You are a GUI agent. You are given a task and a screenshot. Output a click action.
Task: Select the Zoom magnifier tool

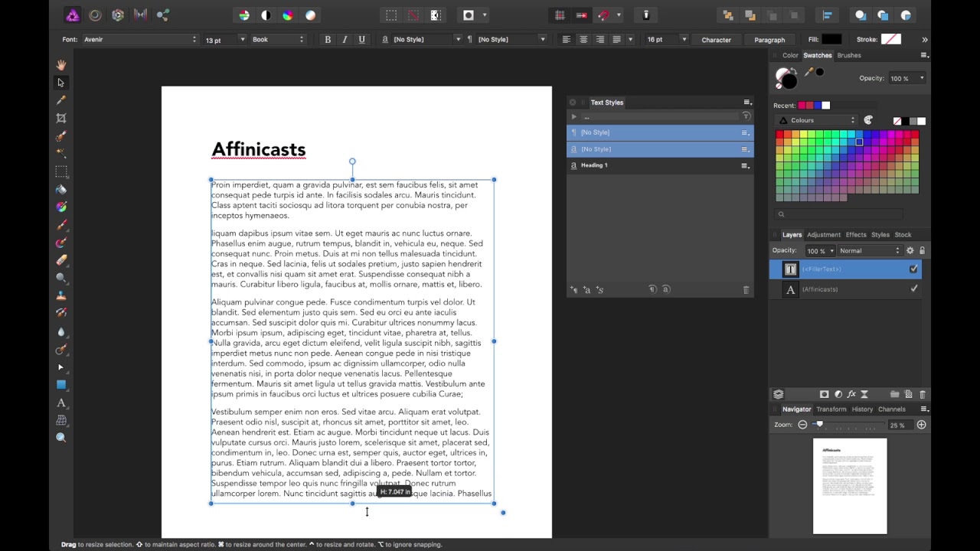(x=61, y=437)
